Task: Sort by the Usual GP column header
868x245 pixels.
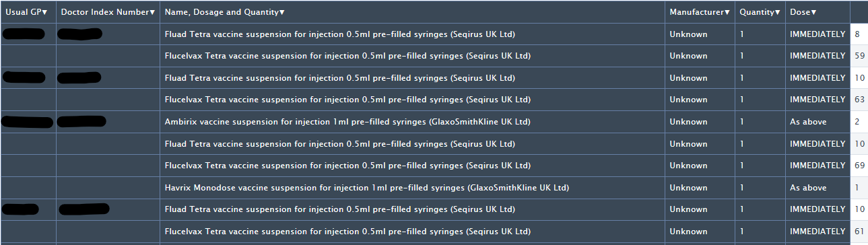Action: point(26,12)
